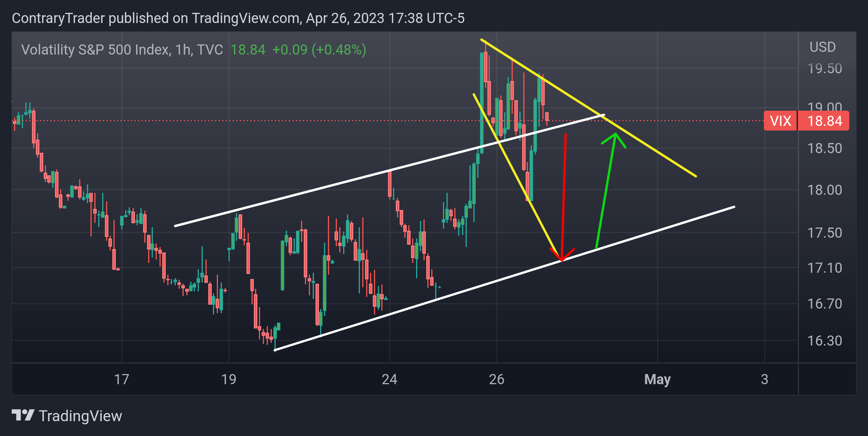
Task: Click the 17.10 price axis label
Action: point(825,268)
